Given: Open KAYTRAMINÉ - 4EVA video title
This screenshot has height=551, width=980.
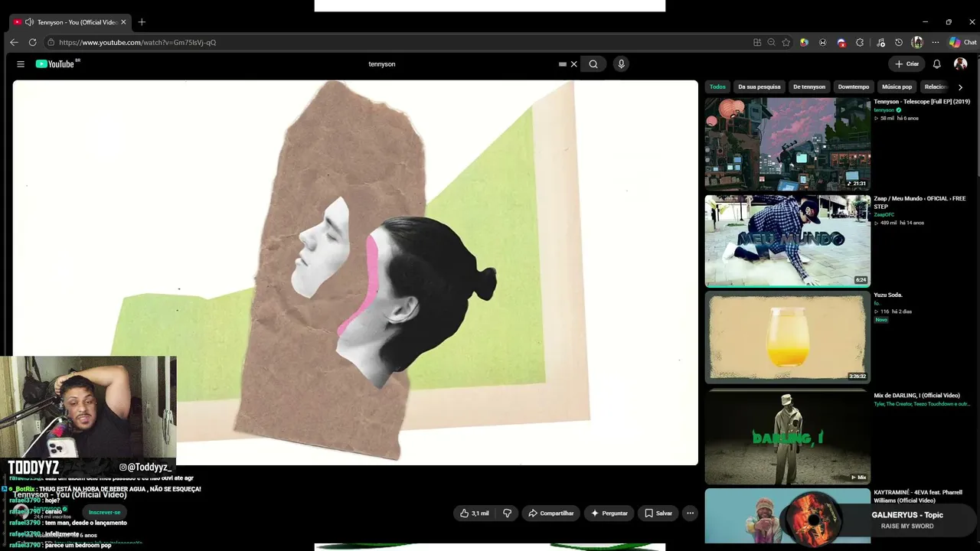Looking at the screenshot, I should [918, 496].
